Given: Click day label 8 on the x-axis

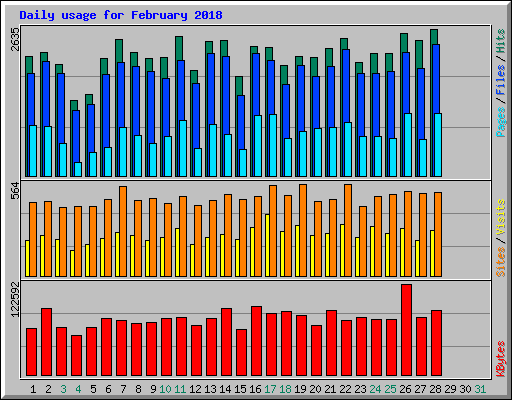Looking at the screenshot, I should [x=138, y=389].
